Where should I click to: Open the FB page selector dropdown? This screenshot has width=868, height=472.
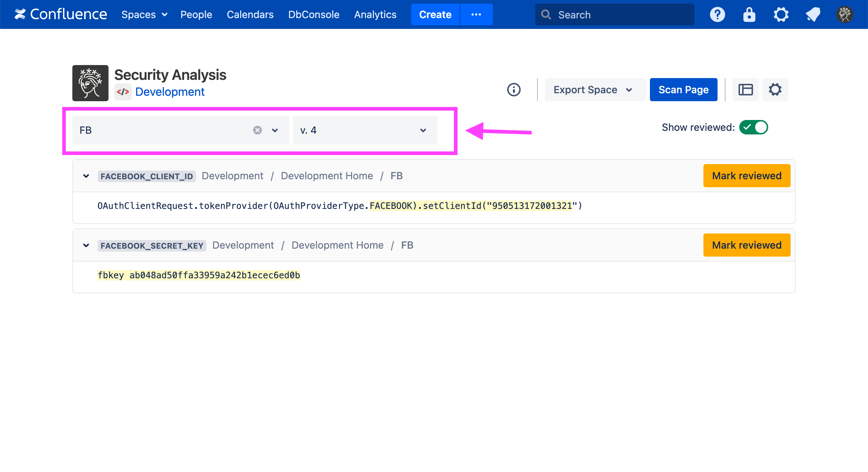tap(275, 130)
